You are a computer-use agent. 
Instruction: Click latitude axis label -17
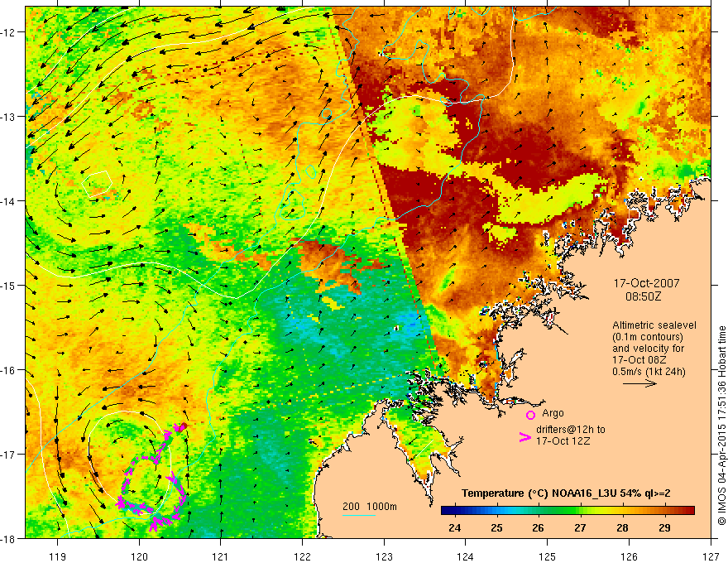click(9, 455)
